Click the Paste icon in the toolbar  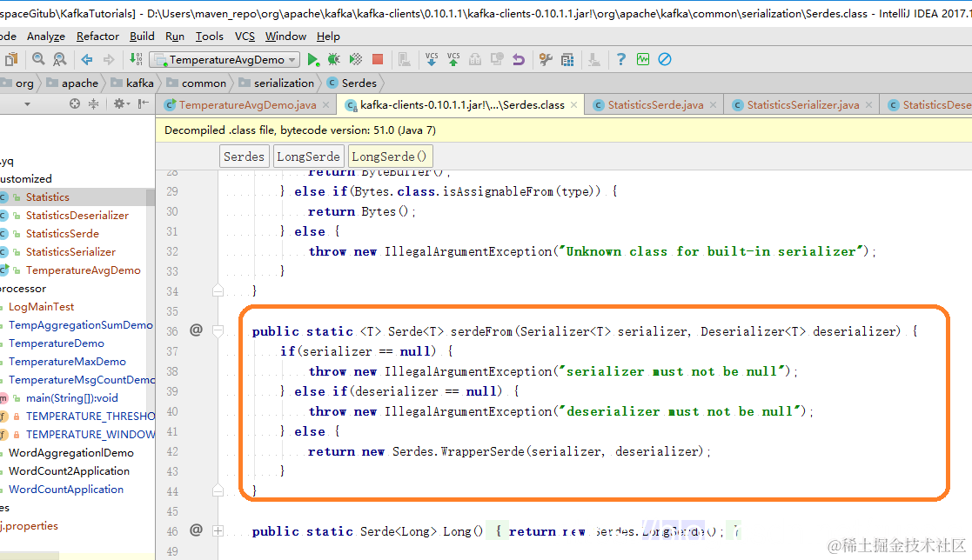[x=11, y=59]
